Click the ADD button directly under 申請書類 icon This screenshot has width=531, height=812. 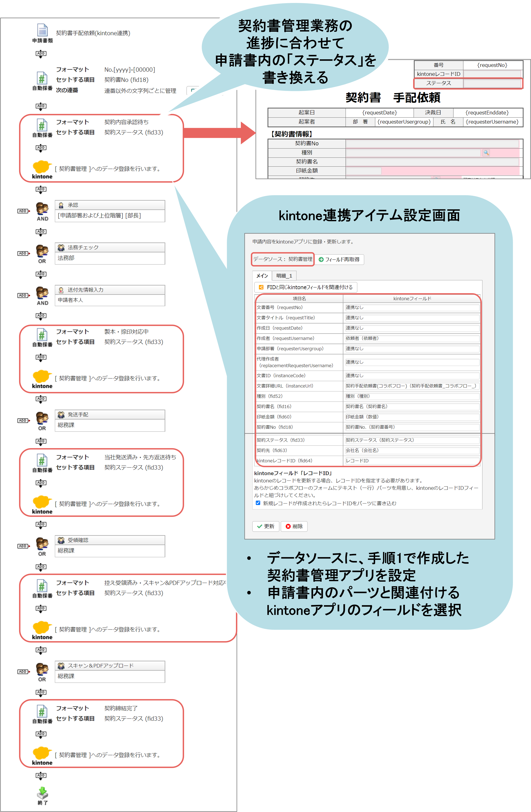click(x=41, y=54)
